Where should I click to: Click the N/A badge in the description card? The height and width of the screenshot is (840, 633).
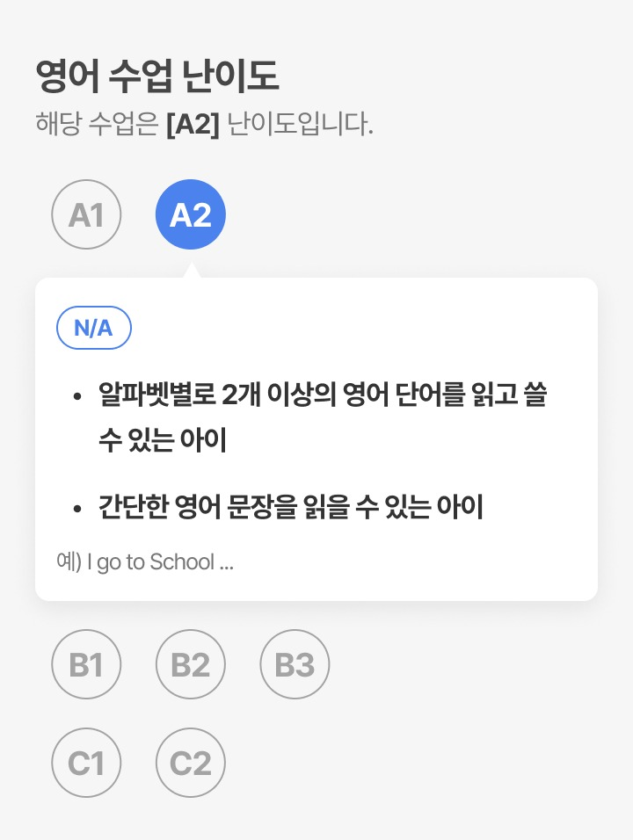(93, 329)
